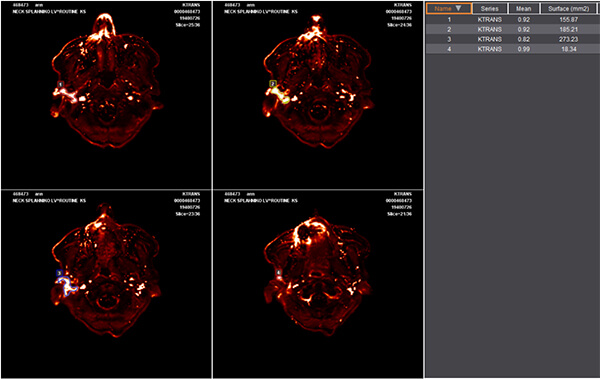600x379 pixels.
Task: Click ROI label 1 marker on top-left image
Action: (60, 84)
